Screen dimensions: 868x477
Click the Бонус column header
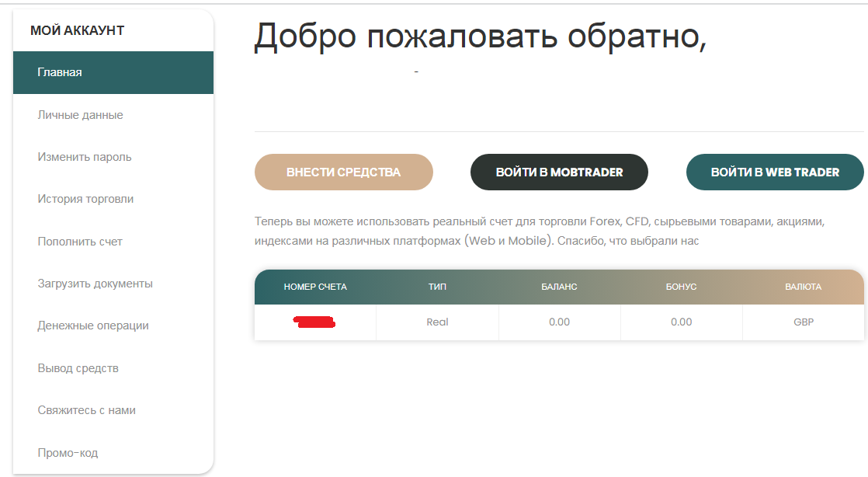(681, 287)
